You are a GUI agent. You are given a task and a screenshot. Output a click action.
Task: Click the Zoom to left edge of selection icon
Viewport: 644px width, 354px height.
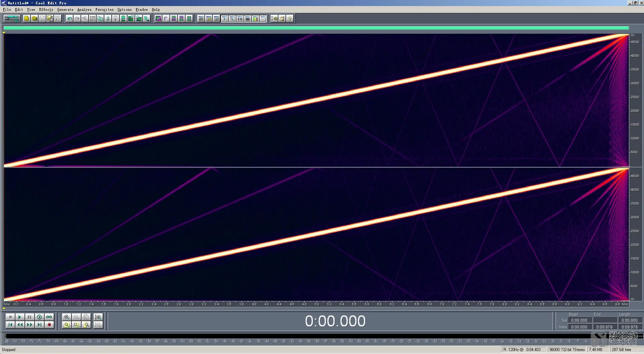tap(76, 324)
